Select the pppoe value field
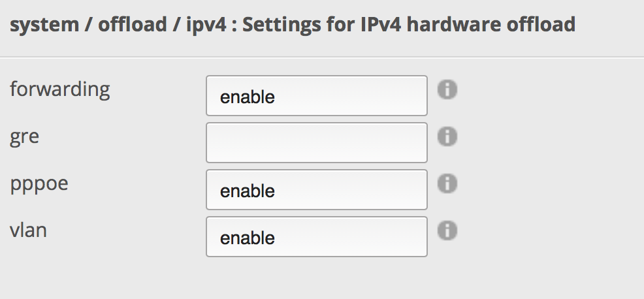Screen dimensions: 644x299 [316, 190]
